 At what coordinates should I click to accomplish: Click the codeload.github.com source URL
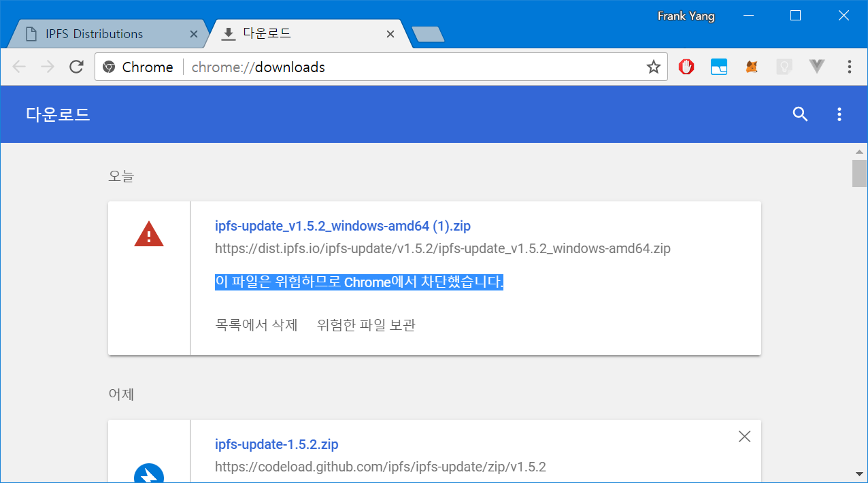380,467
